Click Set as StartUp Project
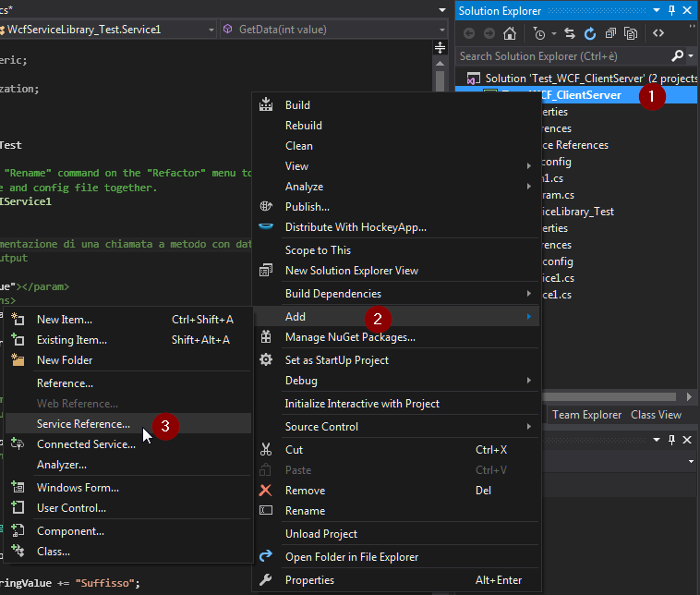This screenshot has width=700, height=595. tap(336, 360)
